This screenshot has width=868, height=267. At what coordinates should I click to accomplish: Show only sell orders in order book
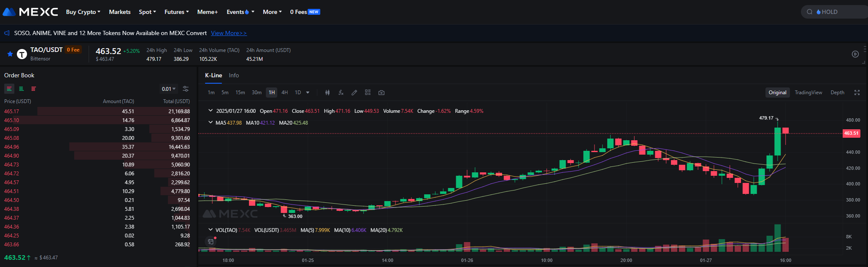[33, 89]
